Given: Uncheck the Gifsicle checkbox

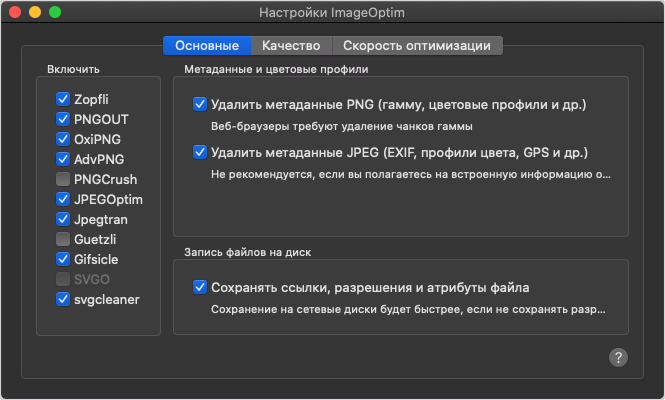Looking at the screenshot, I should [63, 259].
